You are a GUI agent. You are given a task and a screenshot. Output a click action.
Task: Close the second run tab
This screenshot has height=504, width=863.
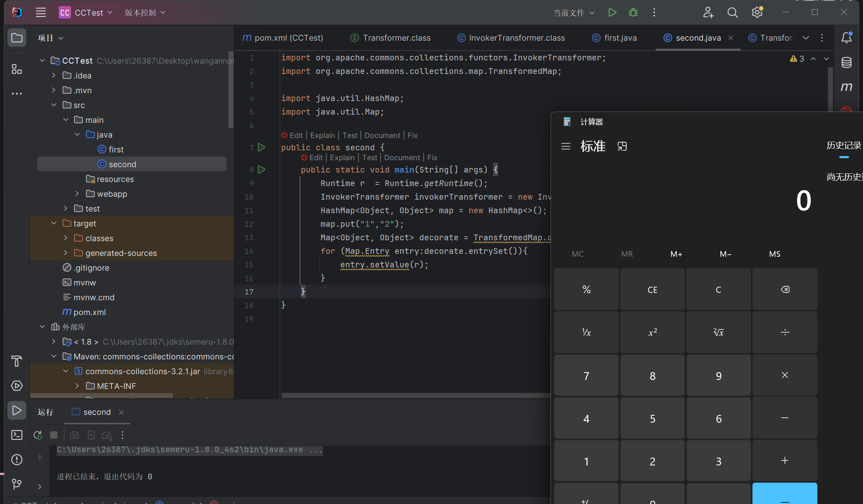pos(121,412)
